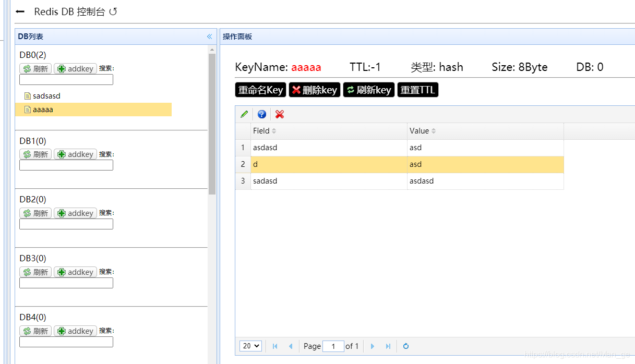Viewport: 635px width, 364px height.
Task: Click the back arrow icon
Action: (x=20, y=11)
